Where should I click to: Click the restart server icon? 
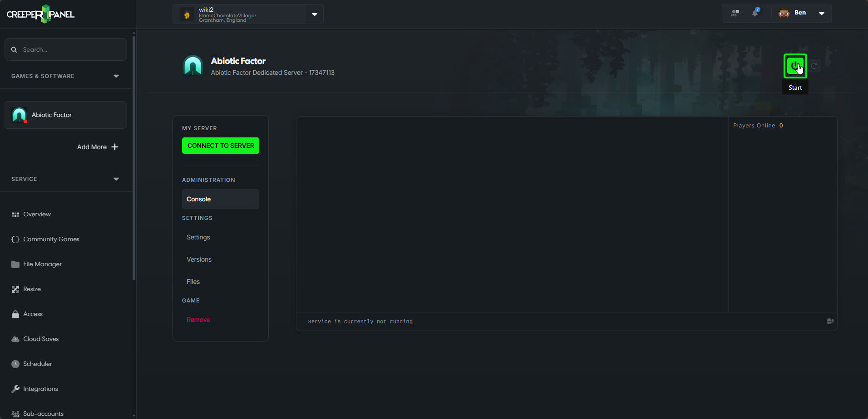[814, 66]
